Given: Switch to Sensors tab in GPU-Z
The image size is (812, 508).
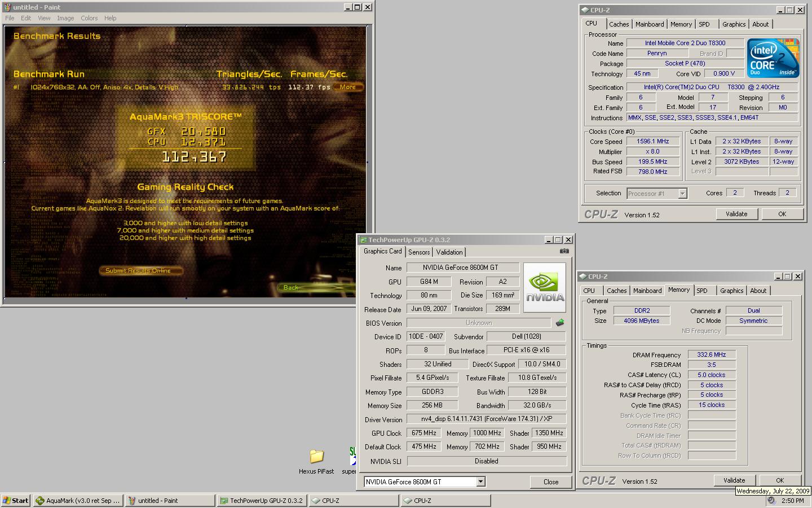Looking at the screenshot, I should click(419, 252).
